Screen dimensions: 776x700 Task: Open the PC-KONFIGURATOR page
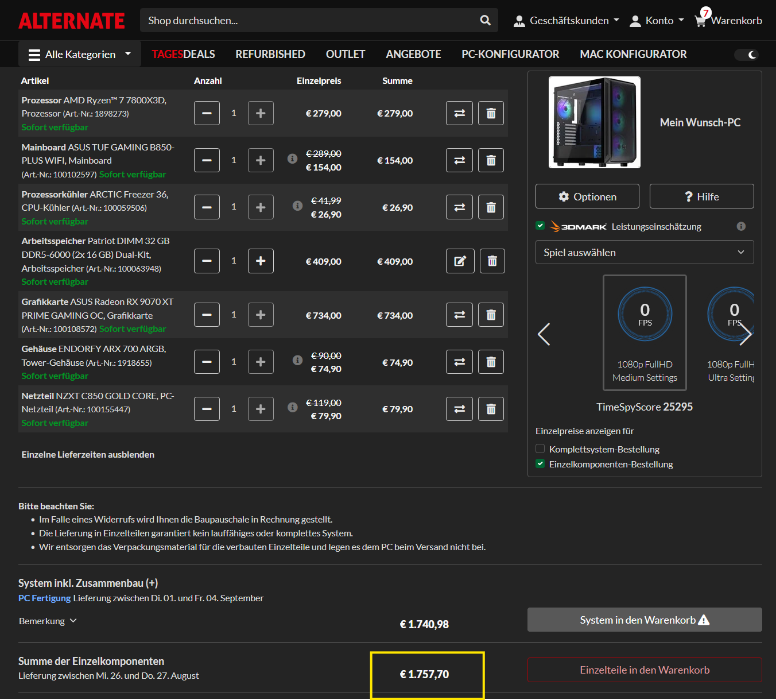click(510, 54)
